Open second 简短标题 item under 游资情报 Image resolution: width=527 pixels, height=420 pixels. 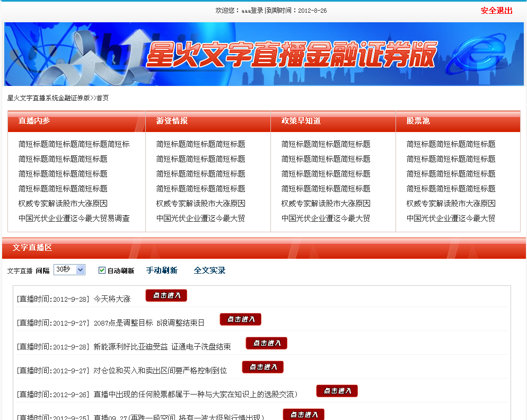[x=200, y=159]
